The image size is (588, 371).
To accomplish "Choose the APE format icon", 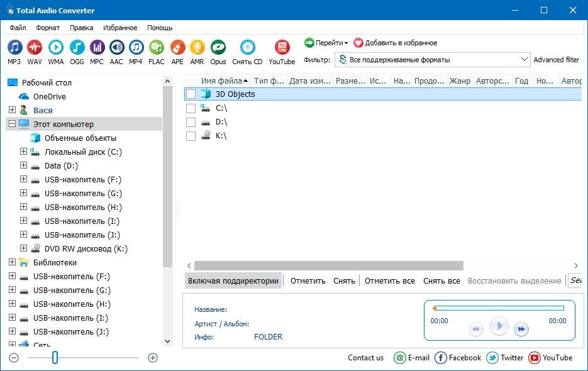I will [177, 48].
